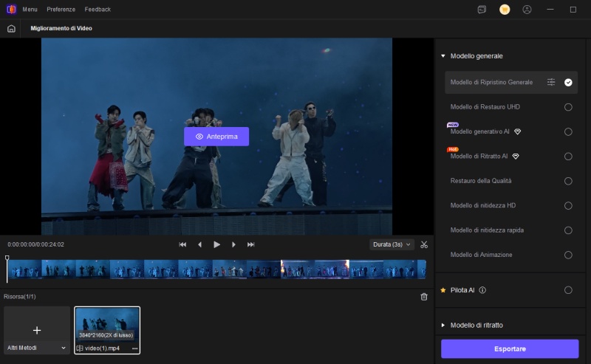Image resolution: width=591 pixels, height=364 pixels.
Task: Open the Feedback menu
Action: 98,10
